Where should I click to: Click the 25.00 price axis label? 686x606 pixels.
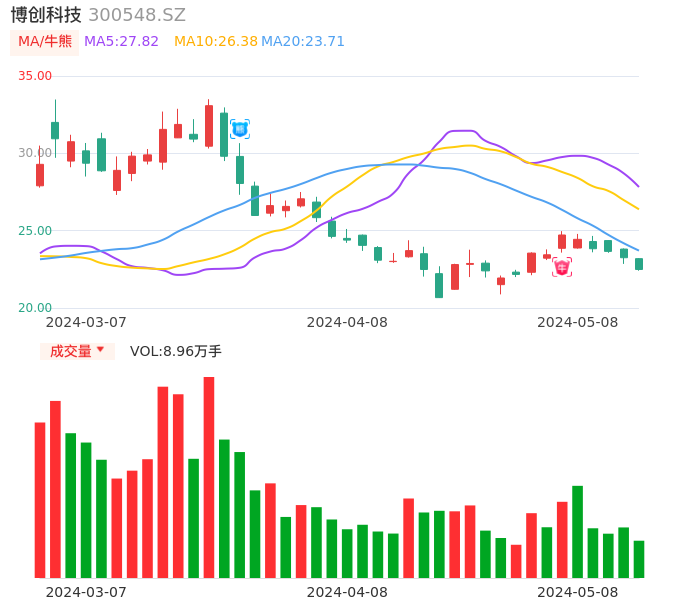pos(35,231)
